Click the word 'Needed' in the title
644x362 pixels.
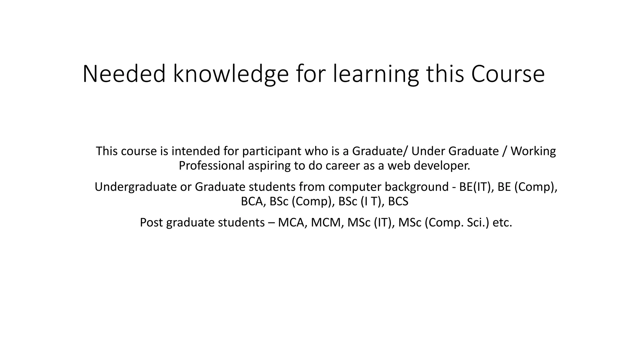(x=124, y=74)
